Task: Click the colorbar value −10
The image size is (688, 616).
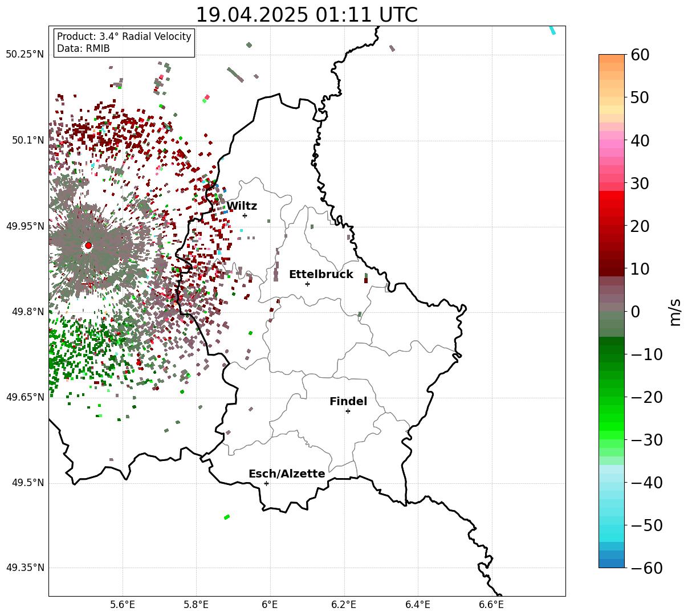Action: [x=646, y=354]
